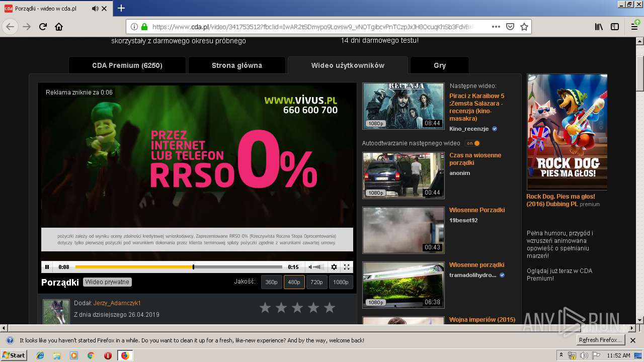Open a new browser tab
The width and height of the screenshot is (644, 362).
tap(121, 8)
